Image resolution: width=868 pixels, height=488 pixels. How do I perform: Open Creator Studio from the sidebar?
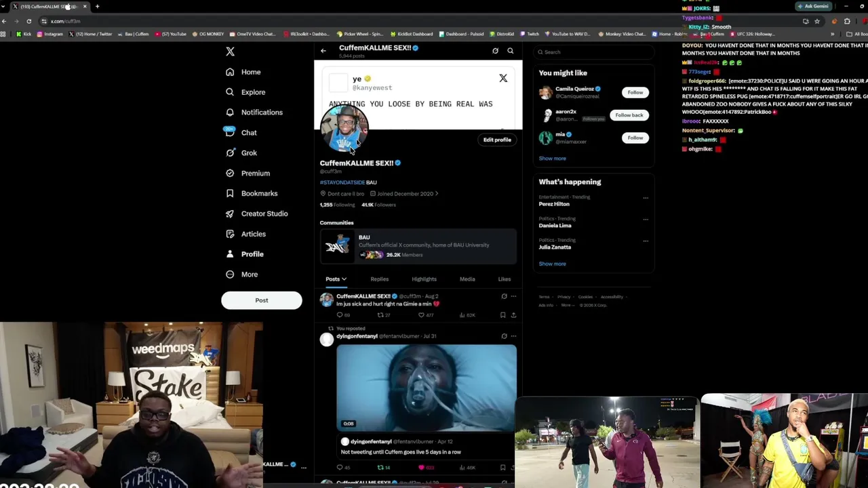pos(257,213)
